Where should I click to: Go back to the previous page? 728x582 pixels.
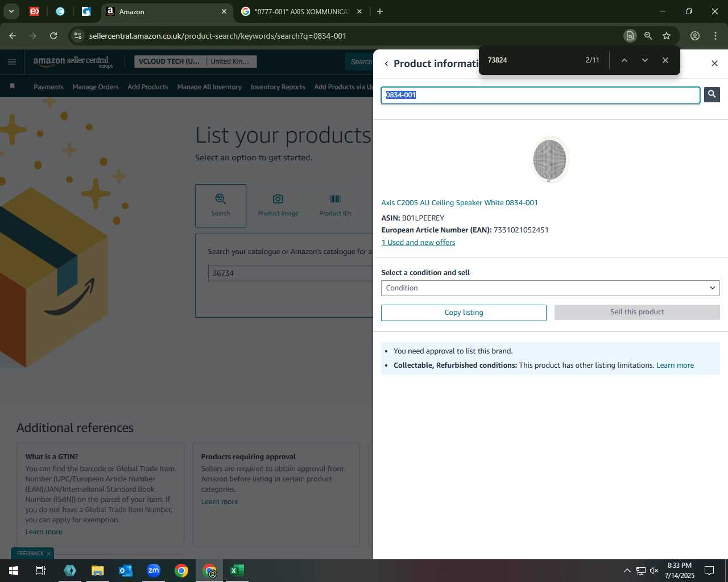(x=13, y=36)
